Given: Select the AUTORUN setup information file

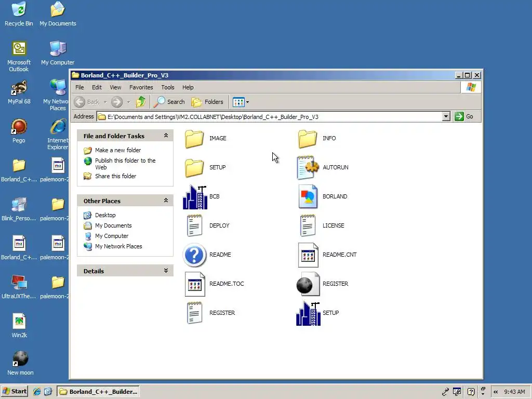Looking at the screenshot, I should point(308,168).
